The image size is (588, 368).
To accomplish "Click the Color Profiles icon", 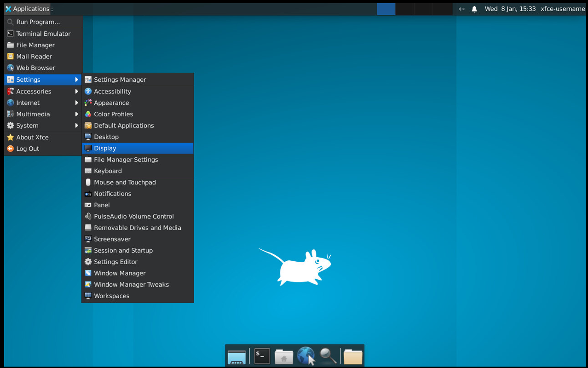I will [x=88, y=114].
